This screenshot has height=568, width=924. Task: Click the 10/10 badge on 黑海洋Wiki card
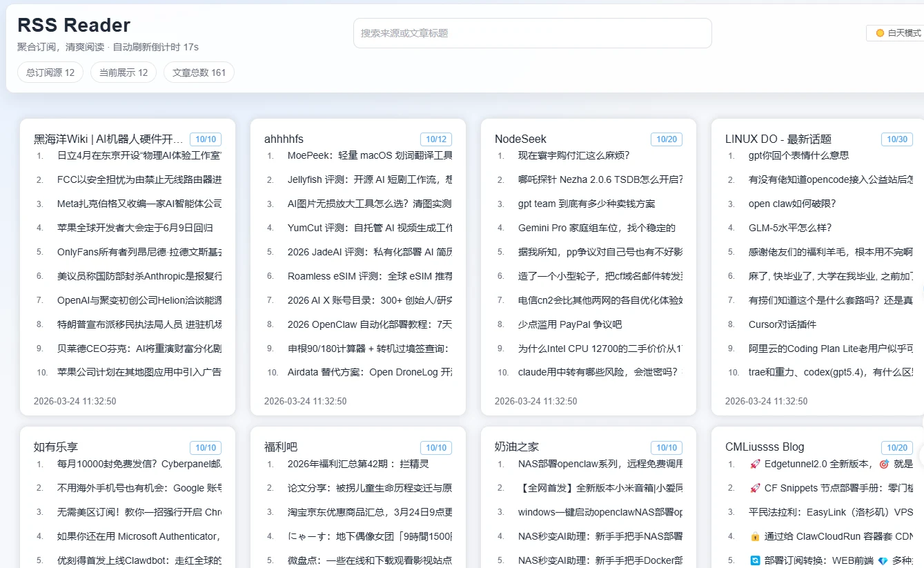206,139
